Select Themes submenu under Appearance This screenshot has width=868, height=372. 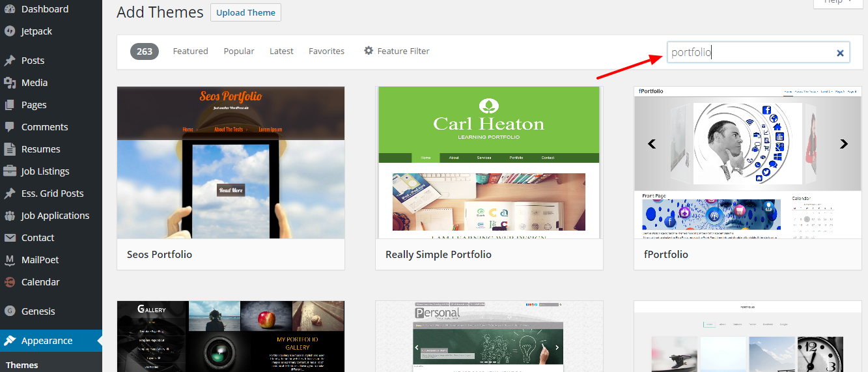(x=22, y=365)
